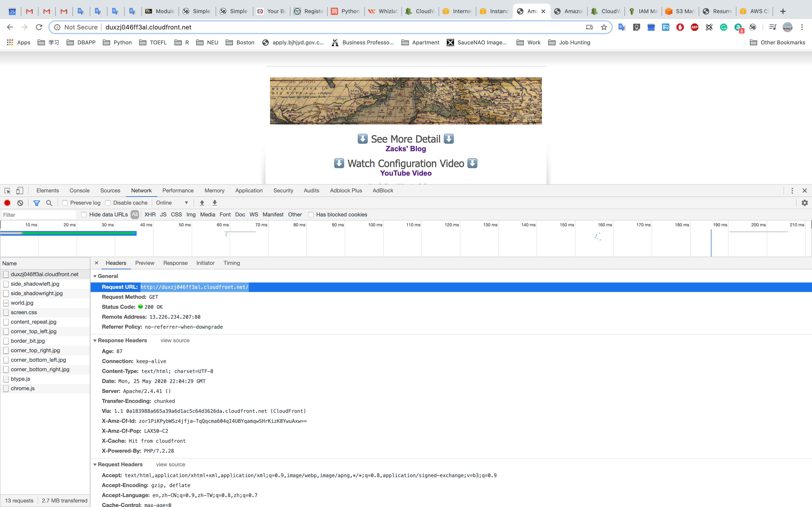Viewport: 812px width, 507px height.
Task: Open Network settings gear icon
Action: (804, 203)
